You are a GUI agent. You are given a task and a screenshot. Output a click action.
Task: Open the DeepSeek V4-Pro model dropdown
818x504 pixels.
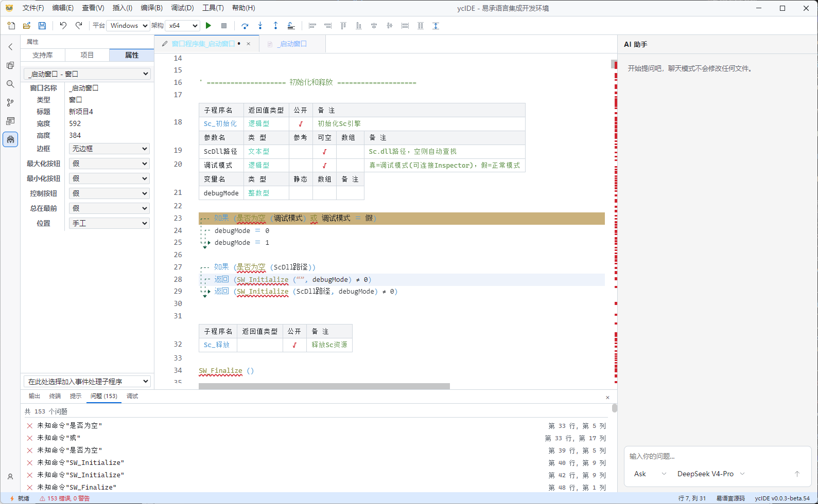pyautogui.click(x=711, y=474)
